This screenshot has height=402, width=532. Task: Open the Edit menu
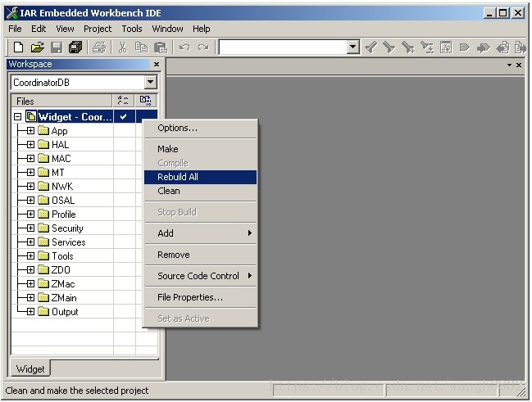tap(39, 29)
